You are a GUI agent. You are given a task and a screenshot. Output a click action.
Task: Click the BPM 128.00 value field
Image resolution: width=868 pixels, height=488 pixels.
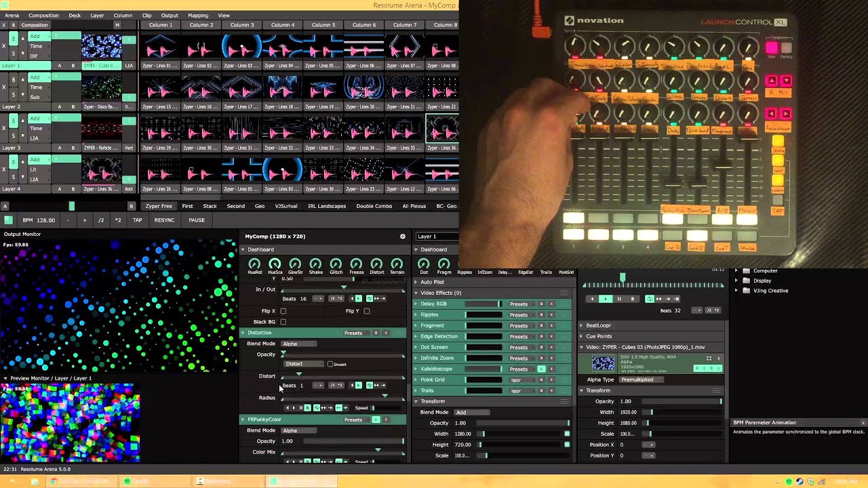point(45,220)
